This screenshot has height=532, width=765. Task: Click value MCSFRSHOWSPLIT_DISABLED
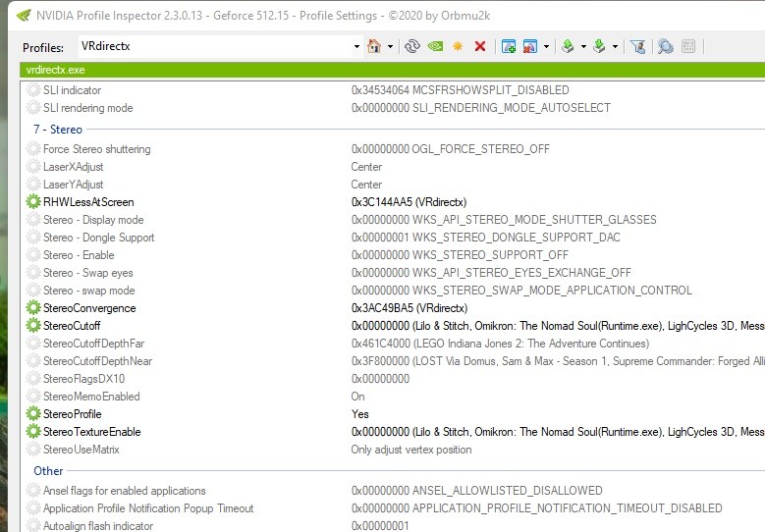(x=491, y=90)
